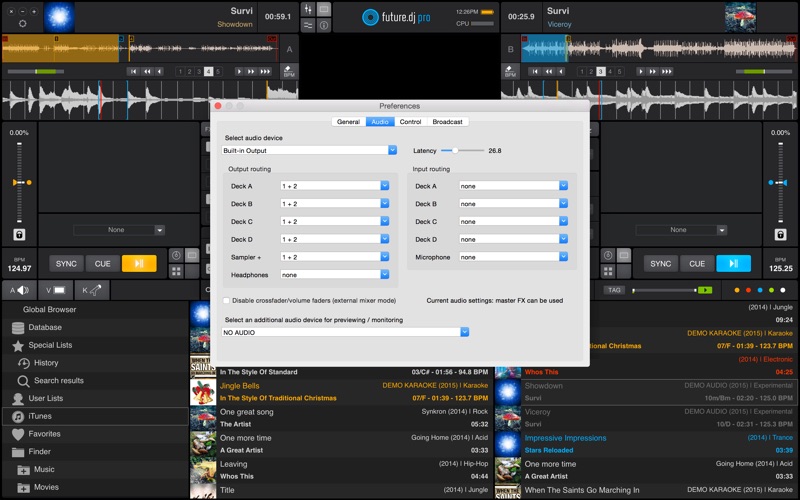Screen dimensions: 800x500
Task: Select the audio speaker view icon labeled A
Action: [x=18, y=290]
